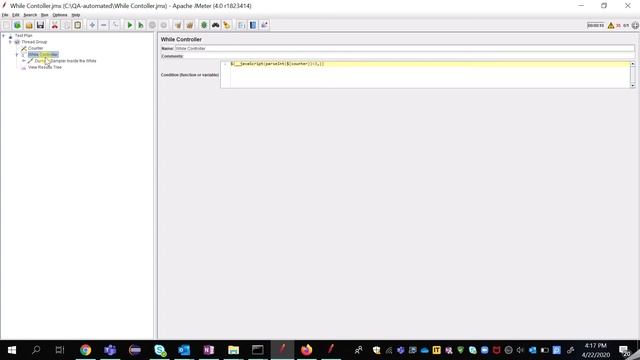
Task: Click the Expand All plus icon
Action: coord(92,25)
